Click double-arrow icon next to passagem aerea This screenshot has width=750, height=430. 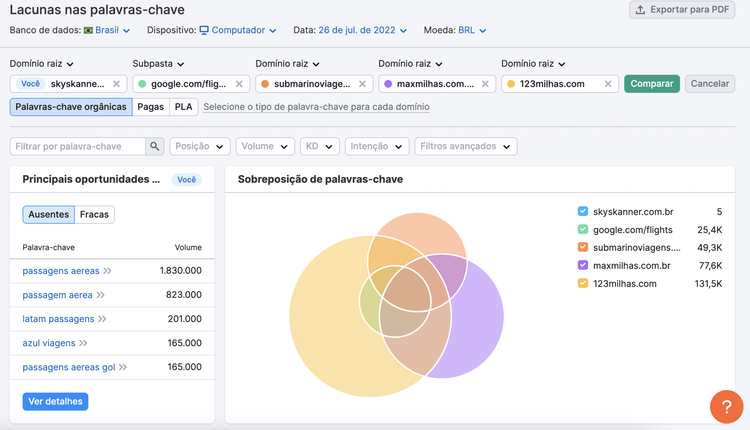100,295
